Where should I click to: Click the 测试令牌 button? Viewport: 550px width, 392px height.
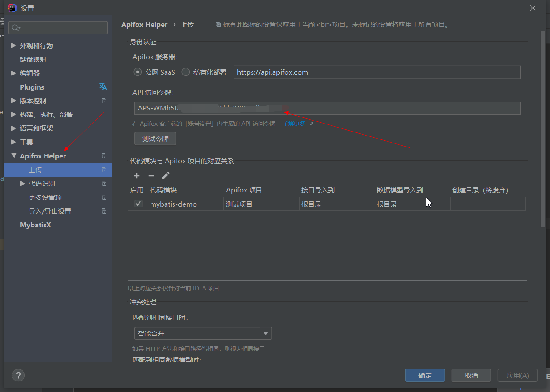[155, 139]
